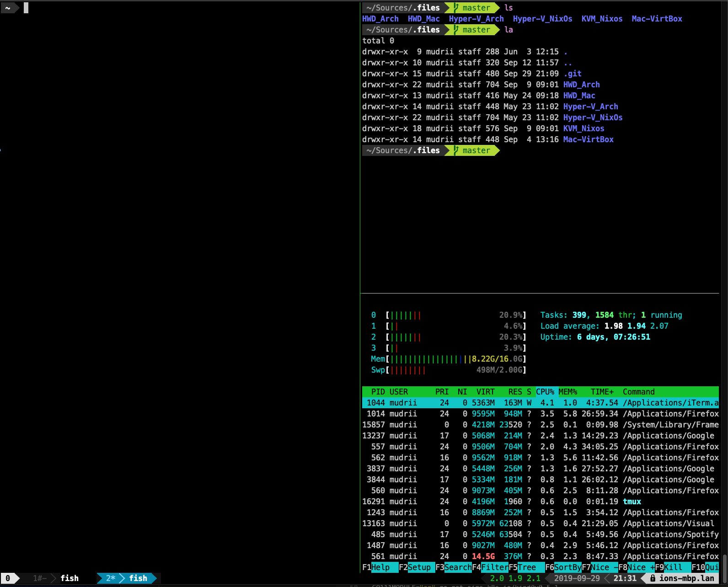This screenshot has width=728, height=587.
Task: Click F3 Search in htop footer
Action: pos(453,567)
